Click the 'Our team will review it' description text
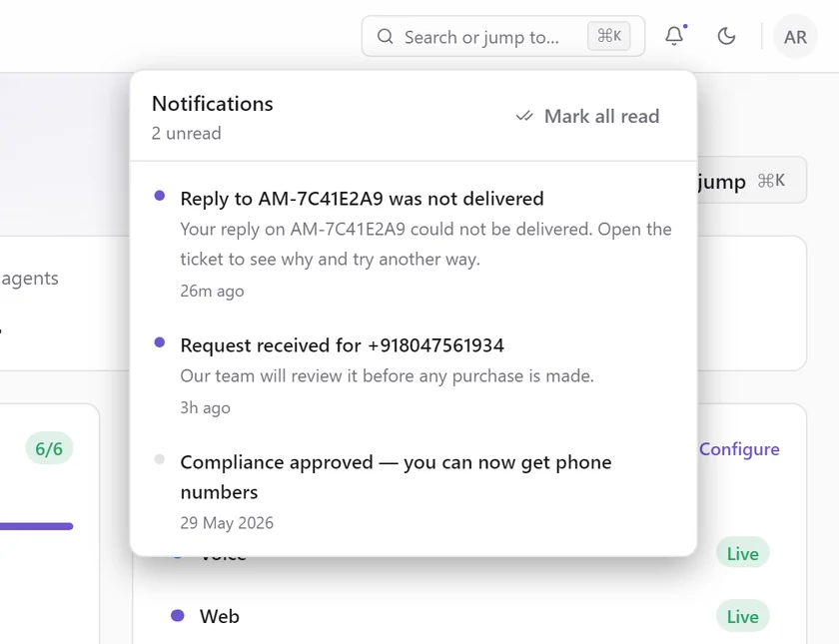The width and height of the screenshot is (839, 644). [x=387, y=375]
